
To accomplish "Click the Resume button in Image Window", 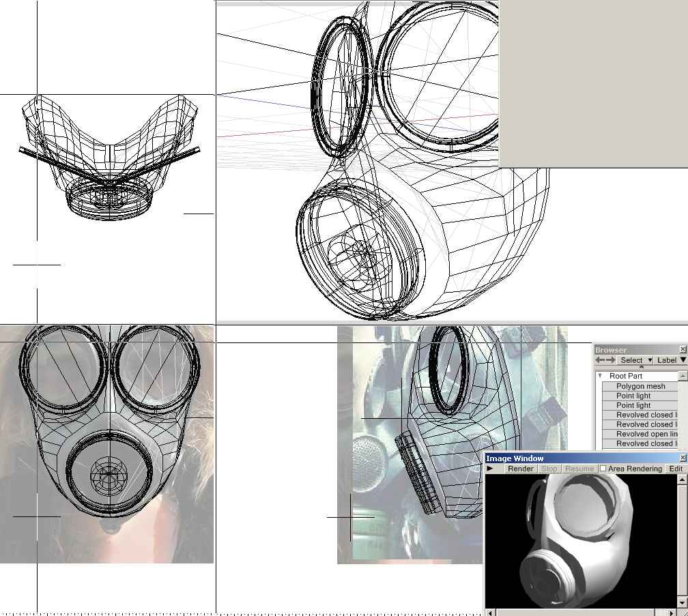I will [x=579, y=469].
